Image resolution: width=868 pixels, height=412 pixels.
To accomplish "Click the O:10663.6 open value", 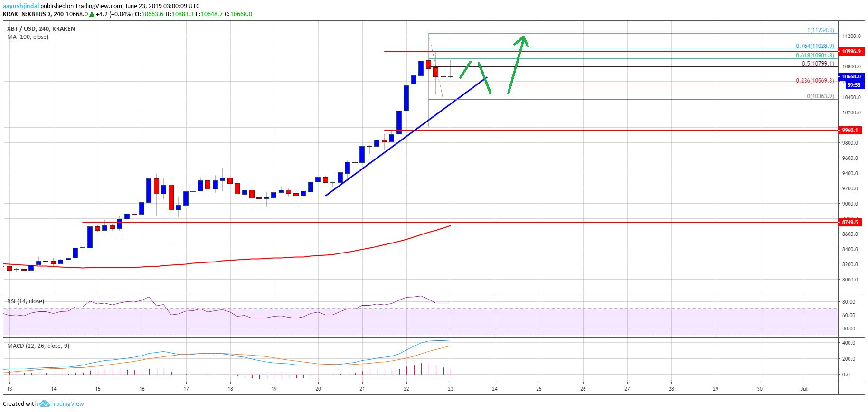I will [x=149, y=14].
